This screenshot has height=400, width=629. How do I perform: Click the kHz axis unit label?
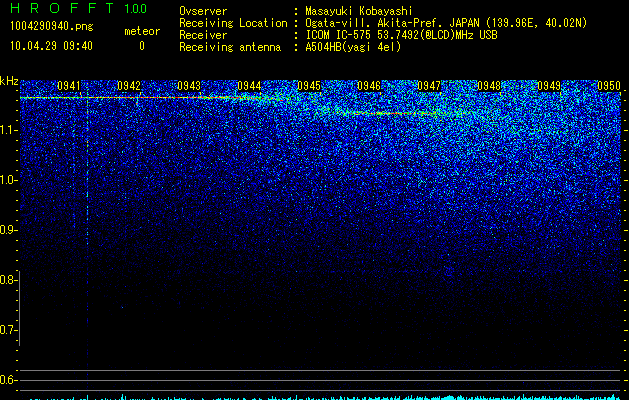(x=9, y=81)
